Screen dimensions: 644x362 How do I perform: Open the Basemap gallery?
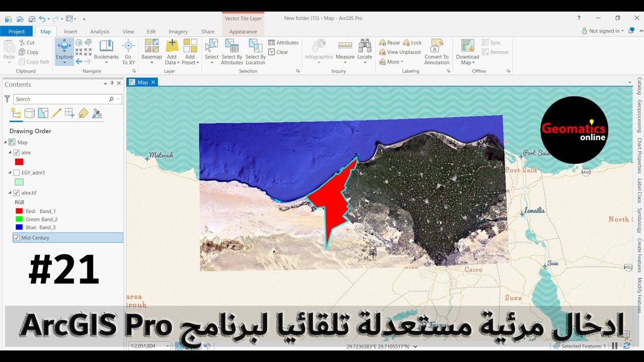[x=151, y=52]
